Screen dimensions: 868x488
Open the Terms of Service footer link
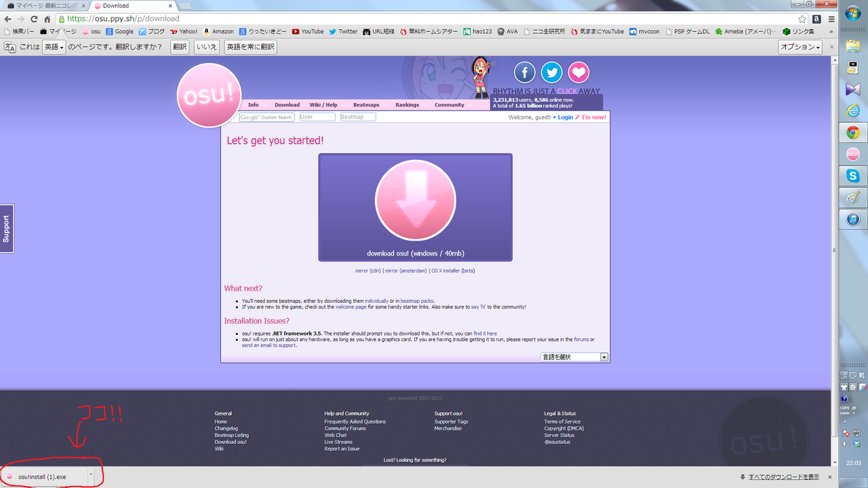(562, 422)
